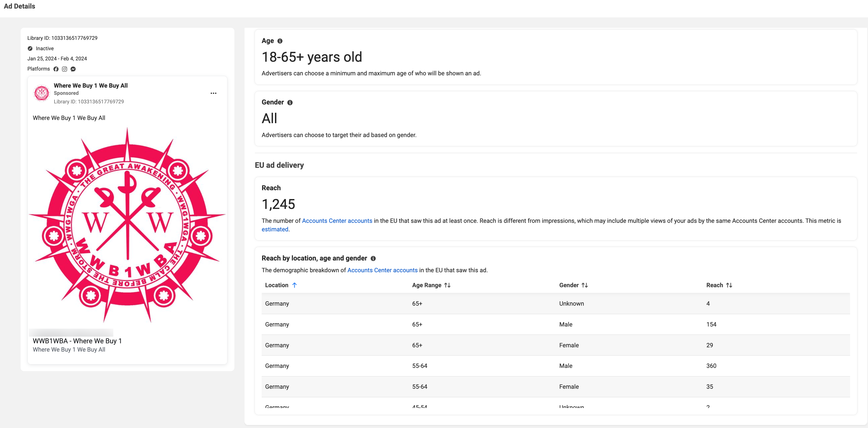Click the Inactive status icon

(30, 49)
